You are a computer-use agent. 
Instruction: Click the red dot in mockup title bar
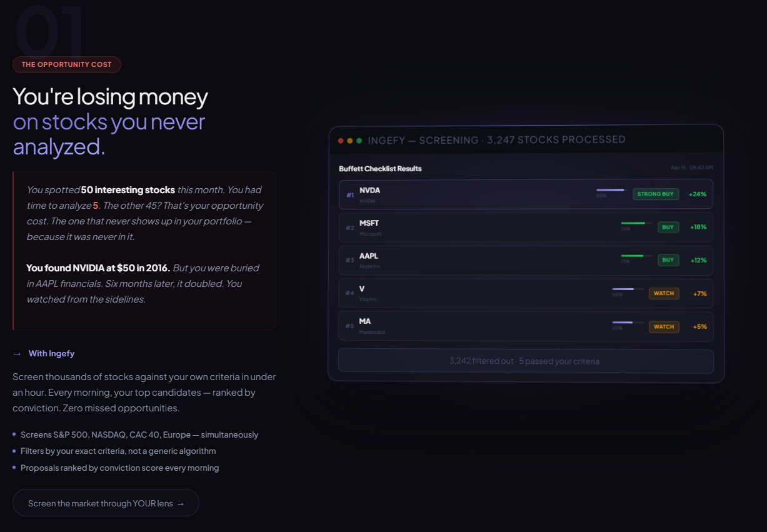click(x=341, y=141)
